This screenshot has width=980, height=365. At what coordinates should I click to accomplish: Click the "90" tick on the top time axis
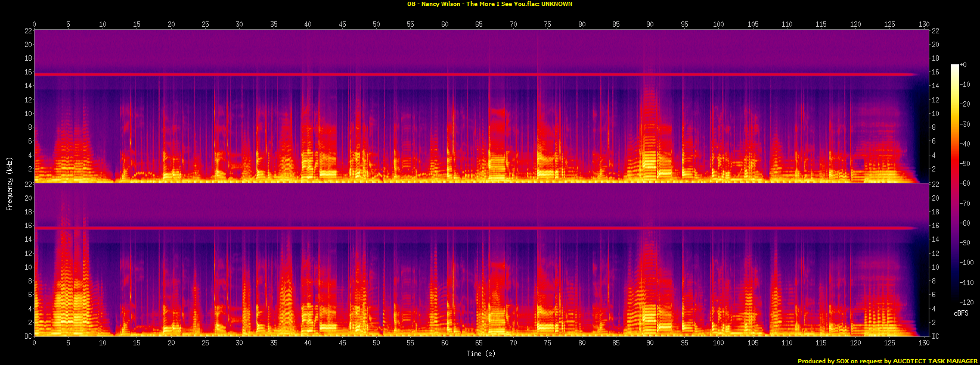650,24
